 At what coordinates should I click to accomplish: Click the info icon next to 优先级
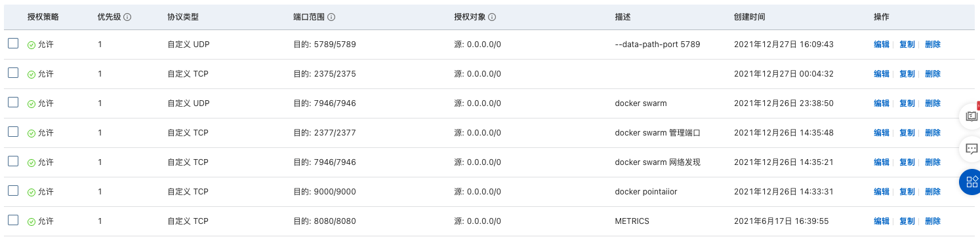(x=128, y=17)
